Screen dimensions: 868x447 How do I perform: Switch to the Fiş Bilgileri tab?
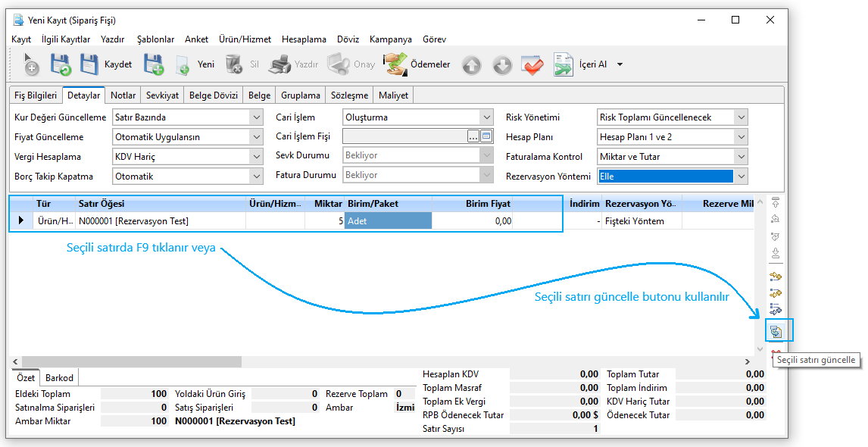36,95
